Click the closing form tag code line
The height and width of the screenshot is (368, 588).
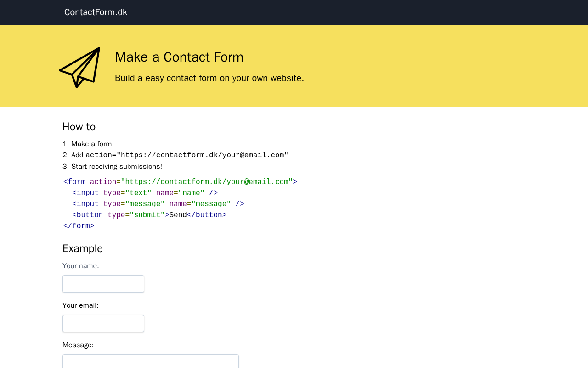tap(79, 226)
